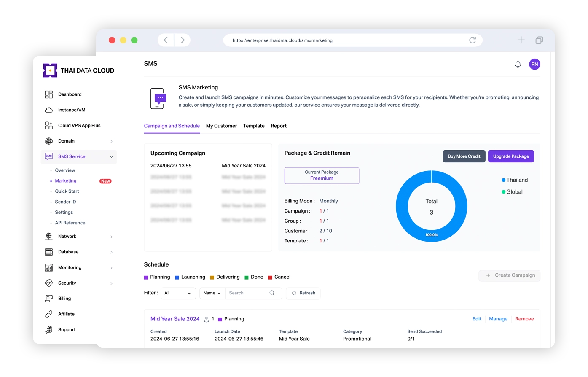Toggle the Thailand legend in the chart
The height and width of the screenshot is (377, 588).
click(514, 180)
